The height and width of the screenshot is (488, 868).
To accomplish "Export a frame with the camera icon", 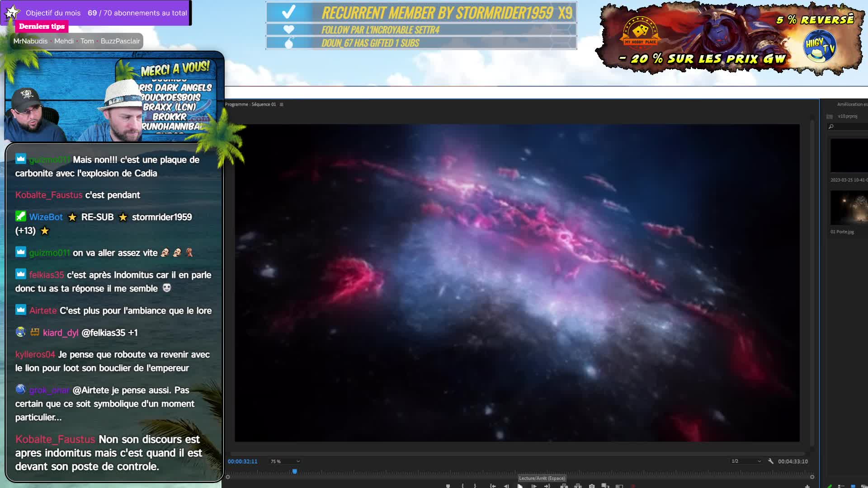I will [592, 486].
